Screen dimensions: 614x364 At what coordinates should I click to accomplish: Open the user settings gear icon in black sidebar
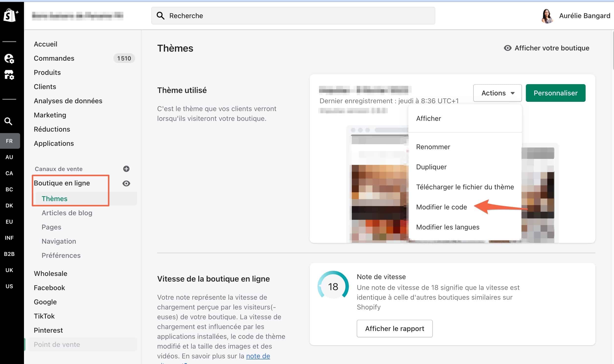9,59
